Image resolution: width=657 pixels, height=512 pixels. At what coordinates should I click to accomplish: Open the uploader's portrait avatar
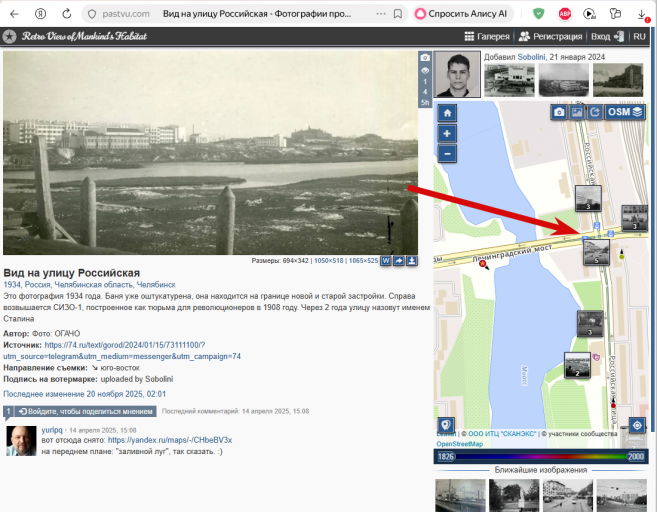(x=457, y=74)
